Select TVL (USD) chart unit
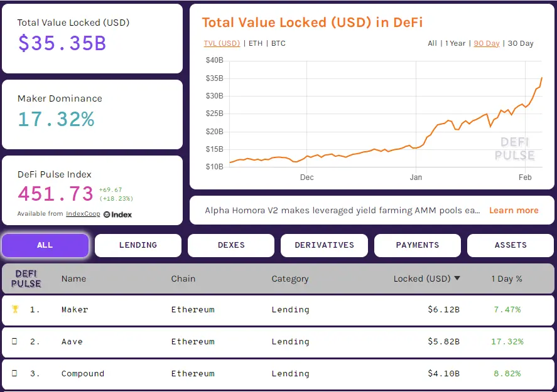The width and height of the screenshot is (557, 392). click(222, 43)
